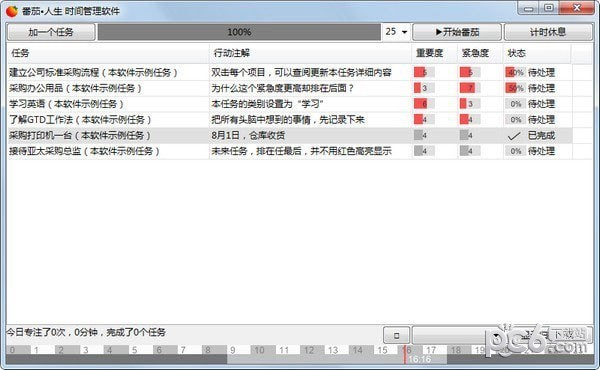
Task: Click the 0% status of 学习英语 task
Action: tap(514, 104)
